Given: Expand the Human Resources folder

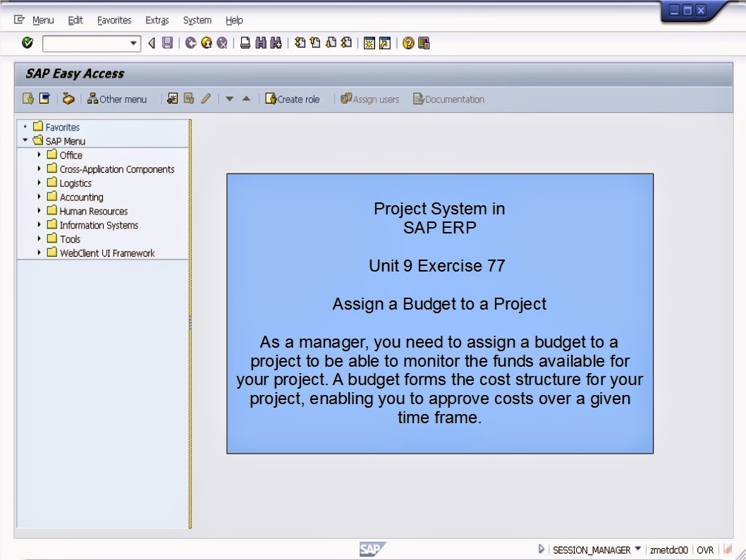Looking at the screenshot, I should [39, 210].
